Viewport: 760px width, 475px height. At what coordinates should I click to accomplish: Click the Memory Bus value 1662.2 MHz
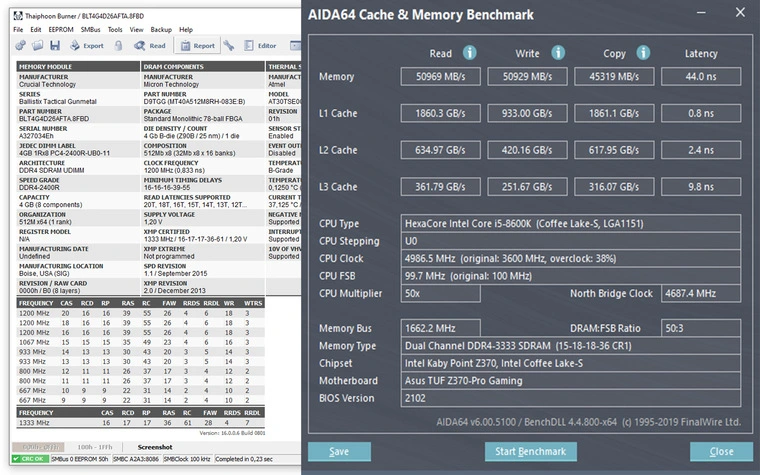pyautogui.click(x=441, y=328)
